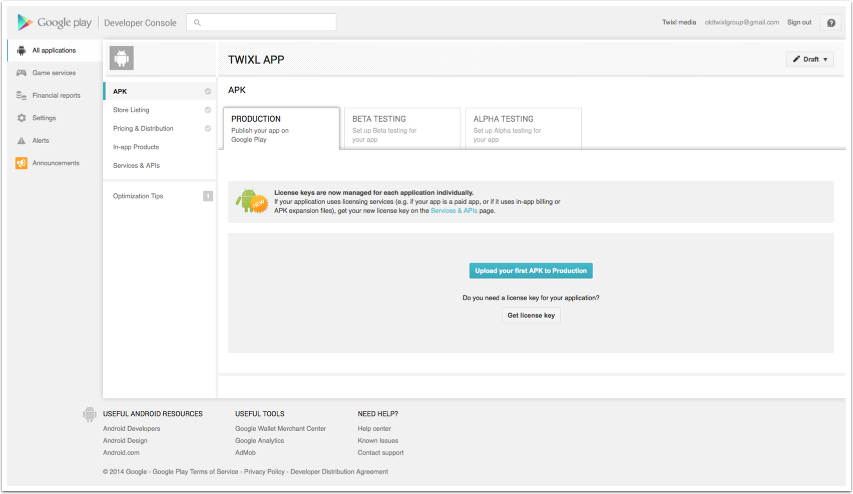Image resolution: width=853 pixels, height=494 pixels.
Task: Click the search magnifier icon
Action: 197,23
